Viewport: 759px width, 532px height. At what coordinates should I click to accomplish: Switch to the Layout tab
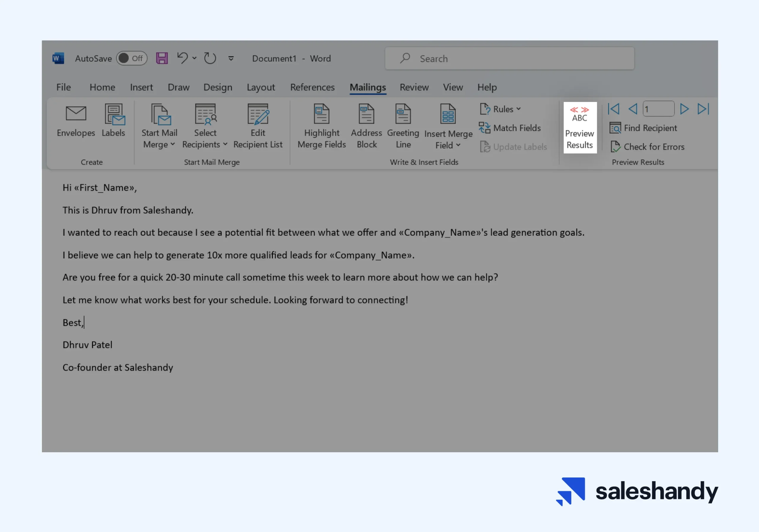[x=261, y=87]
